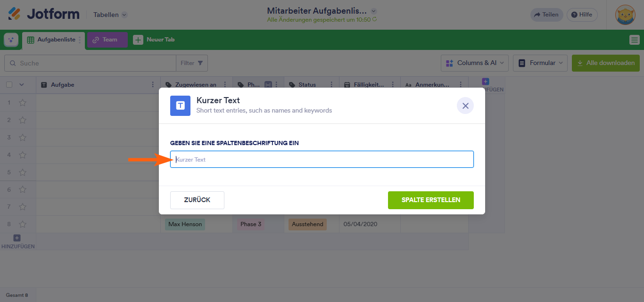Click the 05/04/2020 date cell
The image size is (644, 302).
point(370,224)
